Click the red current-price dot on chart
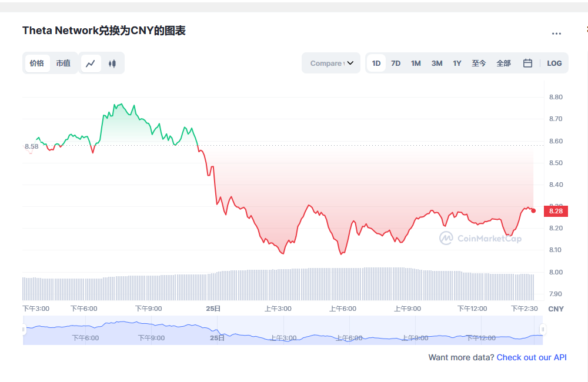 pos(533,210)
